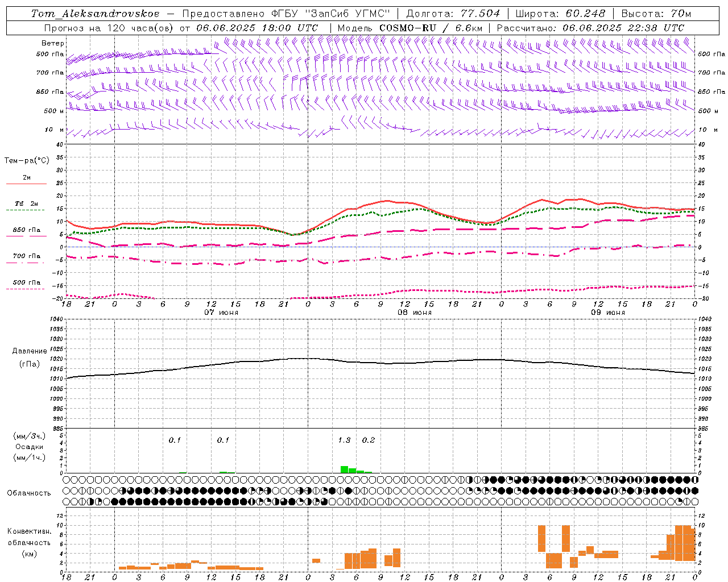Click the 07 июня date label
Screen dimensions: 728x582
point(221,313)
